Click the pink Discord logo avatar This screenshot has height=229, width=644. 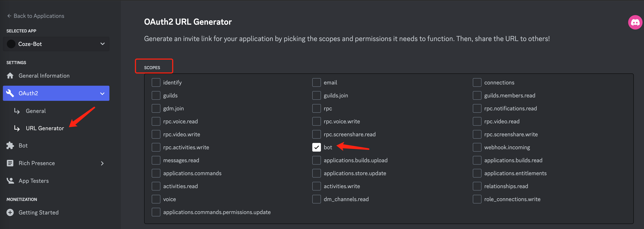pyautogui.click(x=635, y=23)
